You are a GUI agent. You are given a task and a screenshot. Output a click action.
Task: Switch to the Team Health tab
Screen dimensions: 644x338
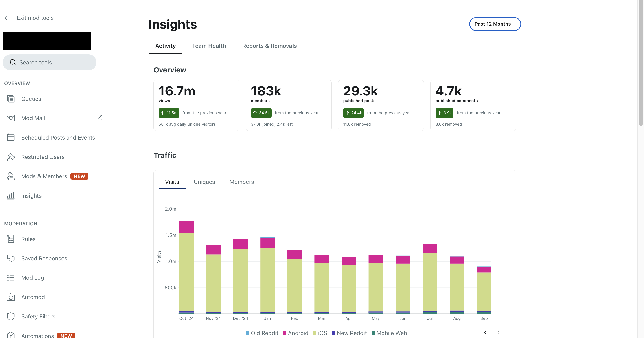[209, 46]
